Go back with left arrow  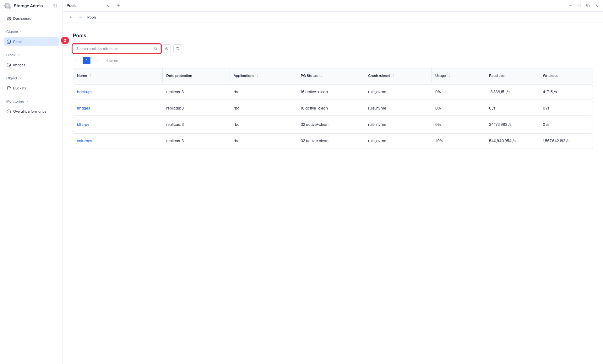tap(71, 17)
